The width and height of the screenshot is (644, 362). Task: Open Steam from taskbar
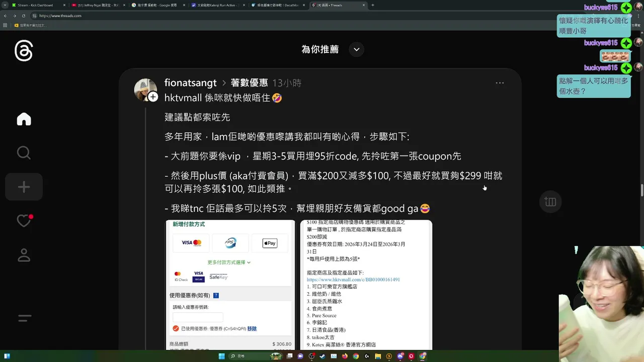pos(323,356)
